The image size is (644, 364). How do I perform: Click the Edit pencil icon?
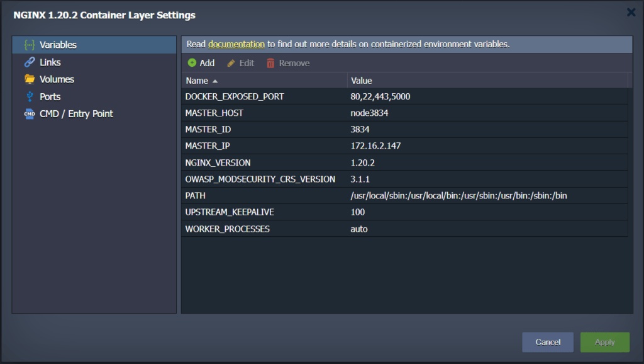click(231, 63)
